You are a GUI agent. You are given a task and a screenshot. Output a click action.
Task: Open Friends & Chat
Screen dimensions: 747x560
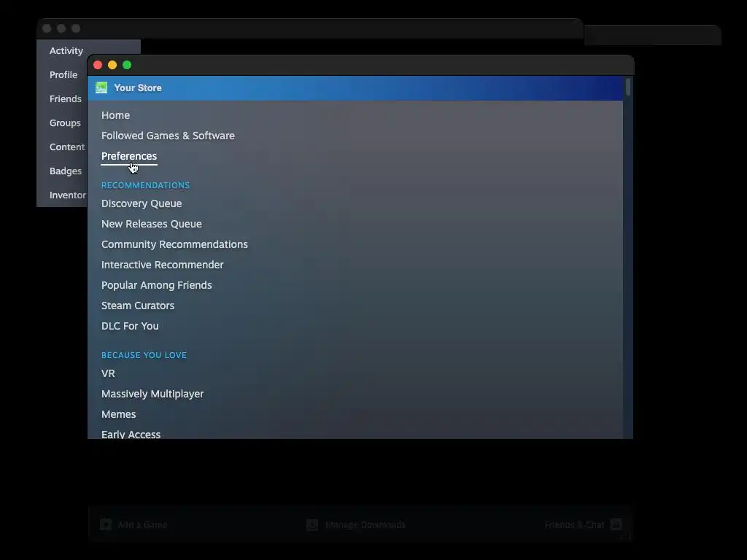coord(574,525)
